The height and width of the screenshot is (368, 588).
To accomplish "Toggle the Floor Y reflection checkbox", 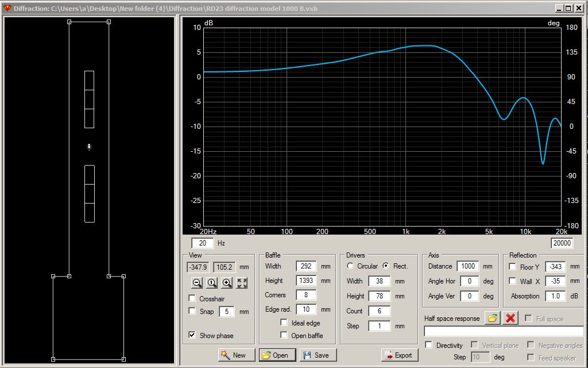I will click(x=512, y=267).
